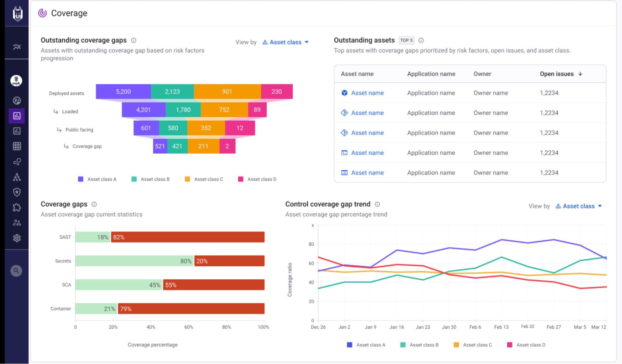The image size is (622, 364).
Task: Click info icon next to Outstanding coverage gaps
Action: tap(133, 40)
